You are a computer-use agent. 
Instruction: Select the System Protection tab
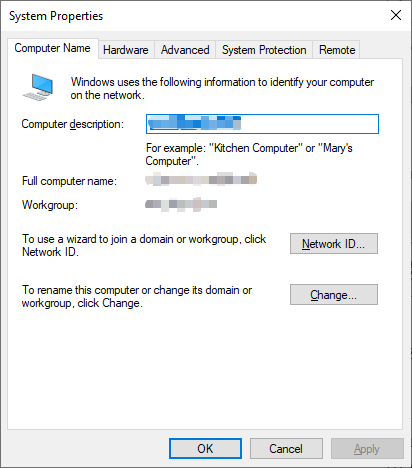[x=264, y=50]
